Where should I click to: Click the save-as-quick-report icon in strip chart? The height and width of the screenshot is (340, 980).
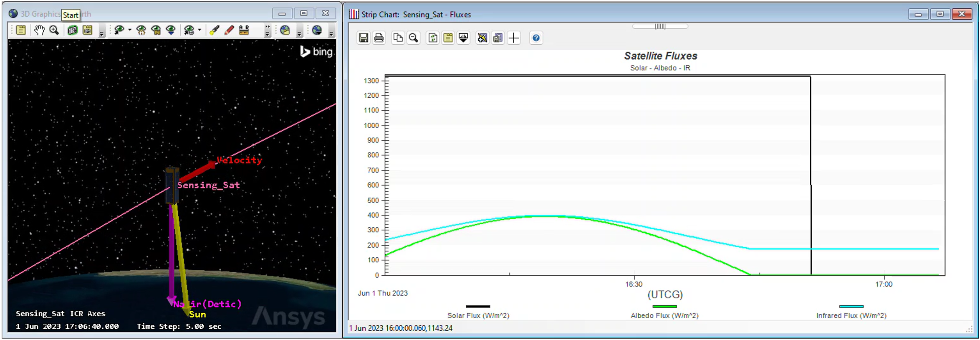pyautogui.click(x=498, y=38)
